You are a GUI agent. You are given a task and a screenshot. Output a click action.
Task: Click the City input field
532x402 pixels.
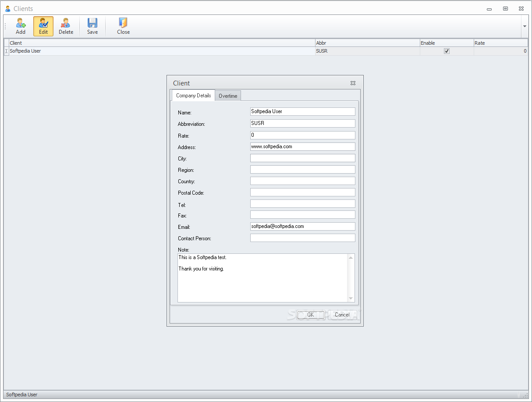coord(303,158)
